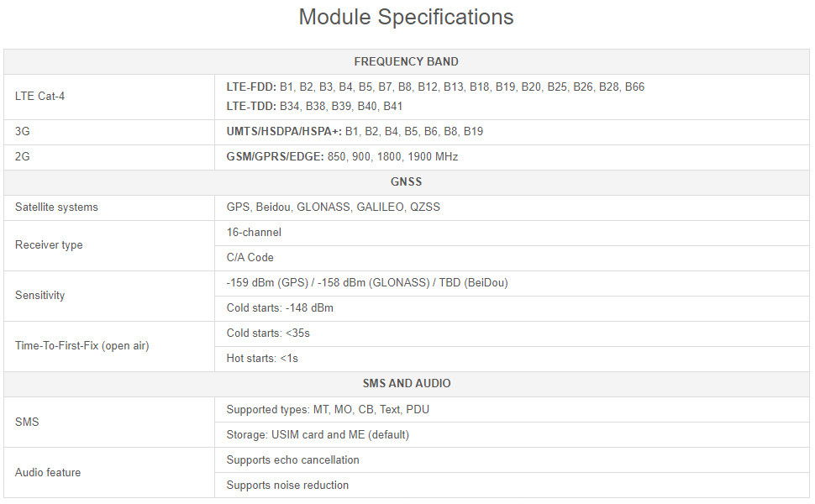Image resolution: width=815 pixels, height=504 pixels.
Task: Click the Module Specifications heading
Action: tap(406, 17)
